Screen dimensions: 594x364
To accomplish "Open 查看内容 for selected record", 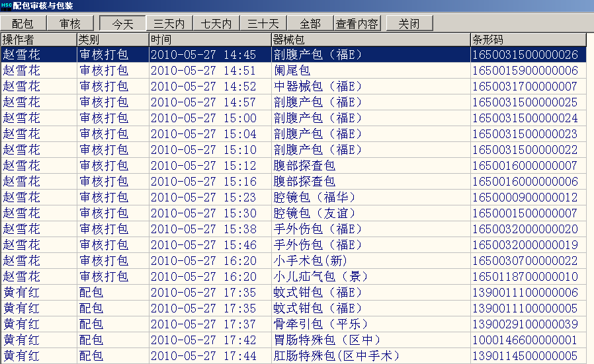I will click(357, 23).
